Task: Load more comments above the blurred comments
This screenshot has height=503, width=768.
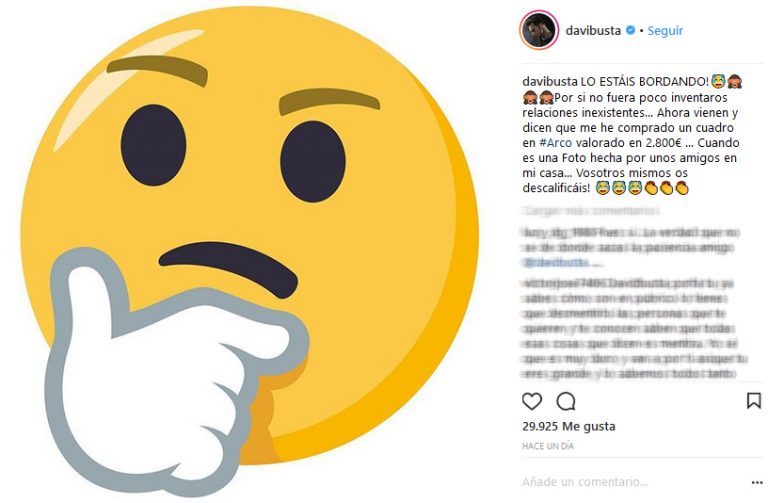Action: click(591, 211)
